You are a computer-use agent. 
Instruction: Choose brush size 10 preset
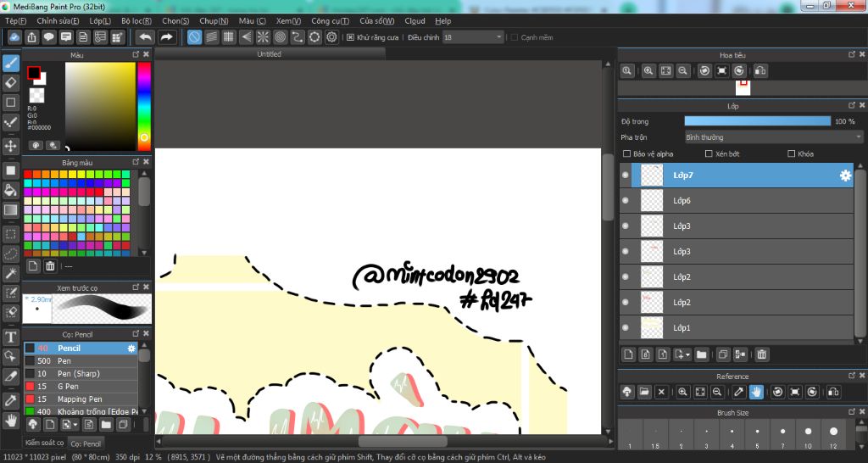coord(808,435)
